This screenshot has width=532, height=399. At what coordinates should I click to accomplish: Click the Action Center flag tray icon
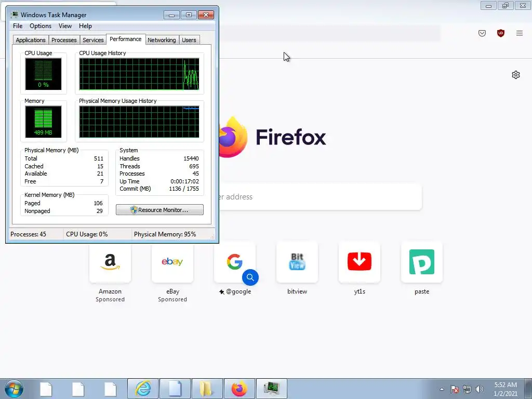455,389
